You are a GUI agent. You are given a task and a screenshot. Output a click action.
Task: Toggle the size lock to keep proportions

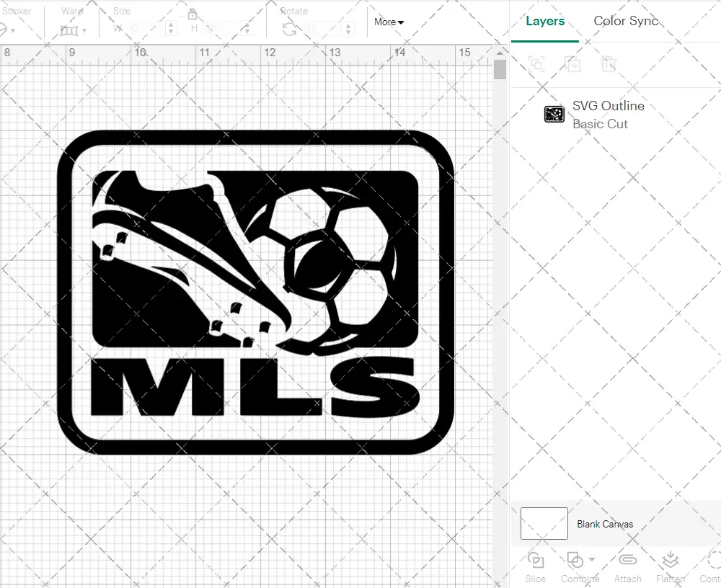tap(193, 14)
